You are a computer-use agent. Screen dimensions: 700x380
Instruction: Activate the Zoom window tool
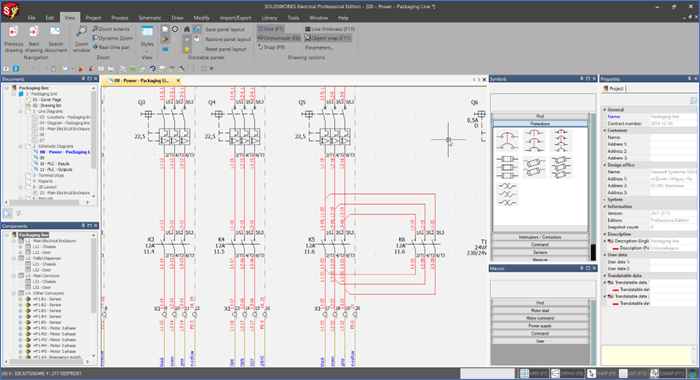81,39
